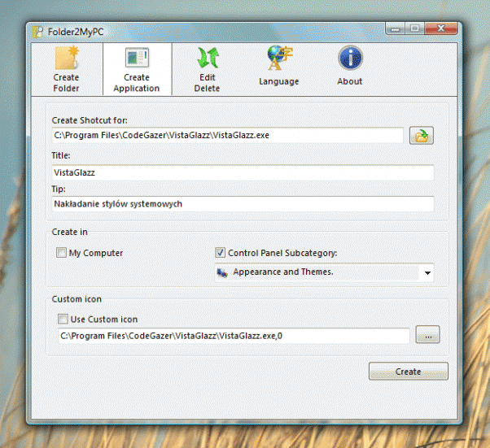490x448 pixels.
Task: Switch to the Create Application tab
Action: tap(137, 69)
